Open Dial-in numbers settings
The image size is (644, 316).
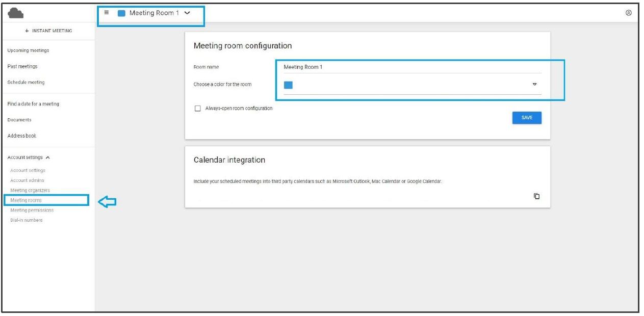[x=27, y=220]
